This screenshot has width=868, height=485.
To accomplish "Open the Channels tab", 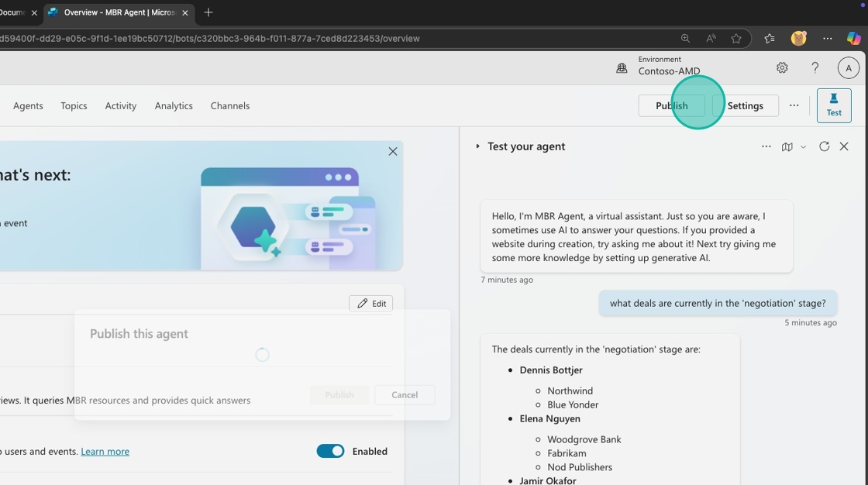I will pos(230,105).
